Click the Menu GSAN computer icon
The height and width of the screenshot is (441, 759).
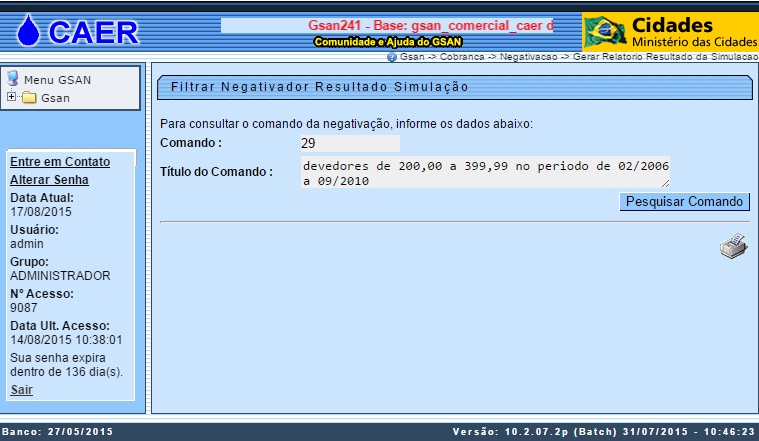coord(13,78)
